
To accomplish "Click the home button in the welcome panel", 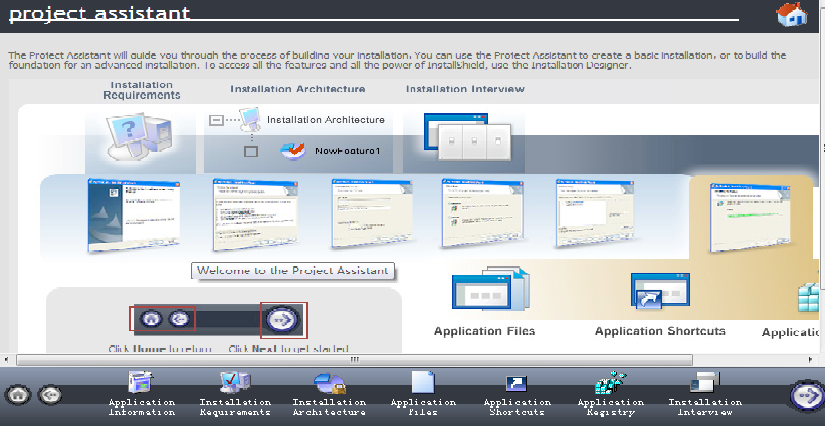I will point(151,319).
